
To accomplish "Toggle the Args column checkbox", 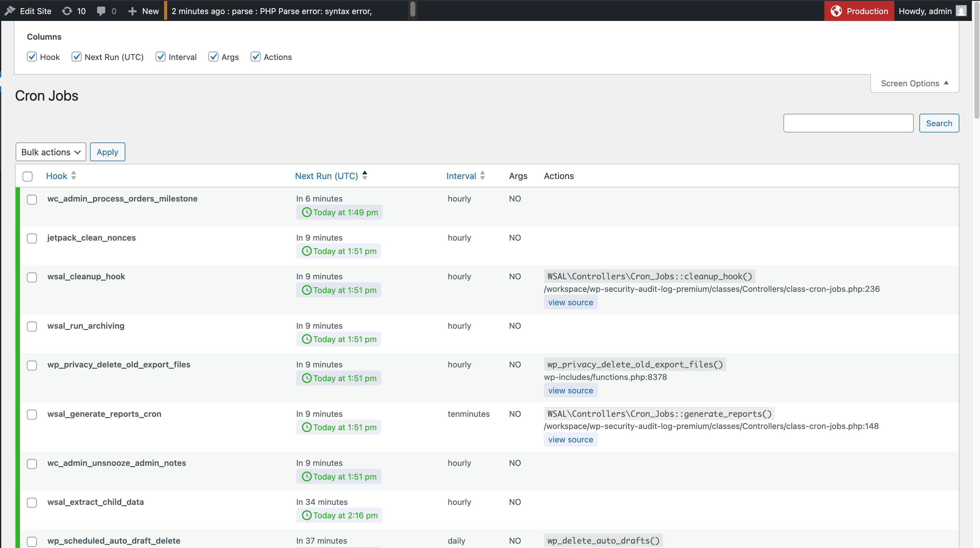I will tap(213, 57).
